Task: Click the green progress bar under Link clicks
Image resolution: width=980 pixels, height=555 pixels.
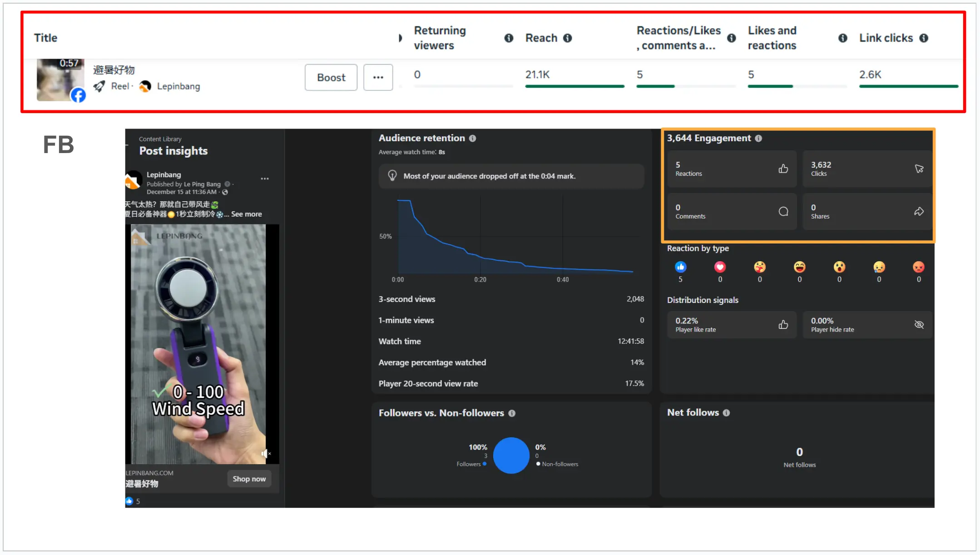Action: coord(908,86)
